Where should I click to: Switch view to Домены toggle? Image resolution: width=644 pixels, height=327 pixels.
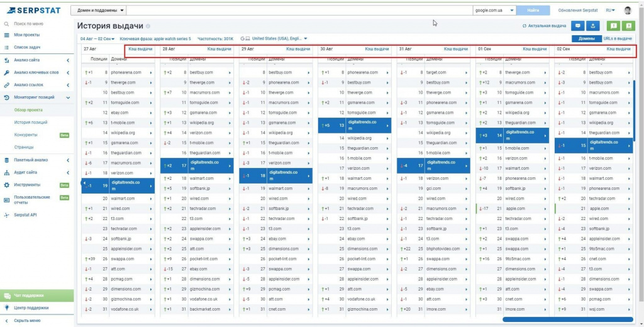point(586,38)
